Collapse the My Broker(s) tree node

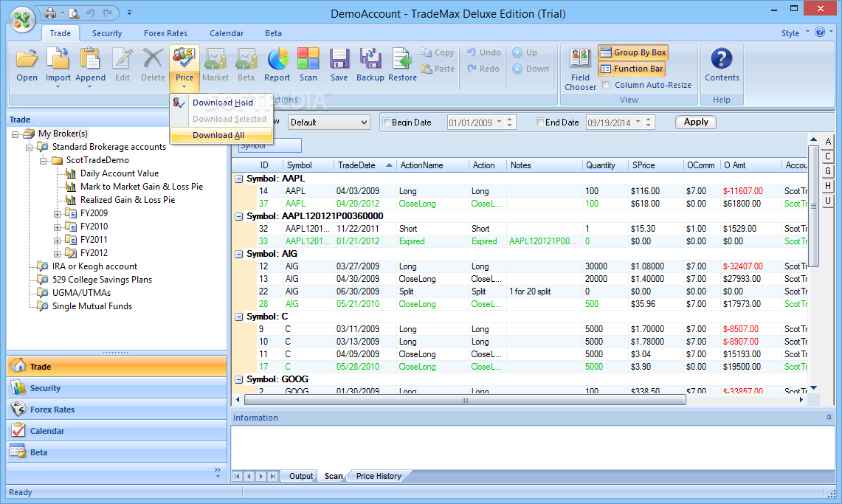[x=15, y=134]
